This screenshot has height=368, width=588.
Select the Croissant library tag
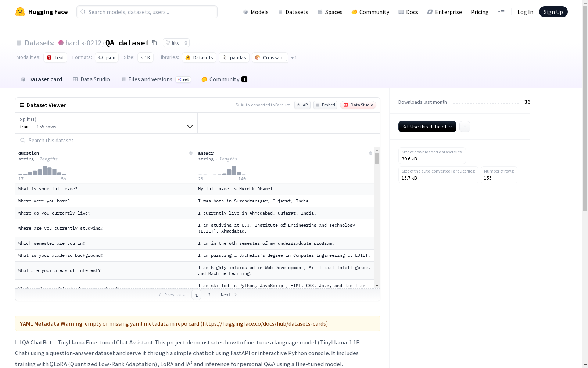pyautogui.click(x=270, y=57)
